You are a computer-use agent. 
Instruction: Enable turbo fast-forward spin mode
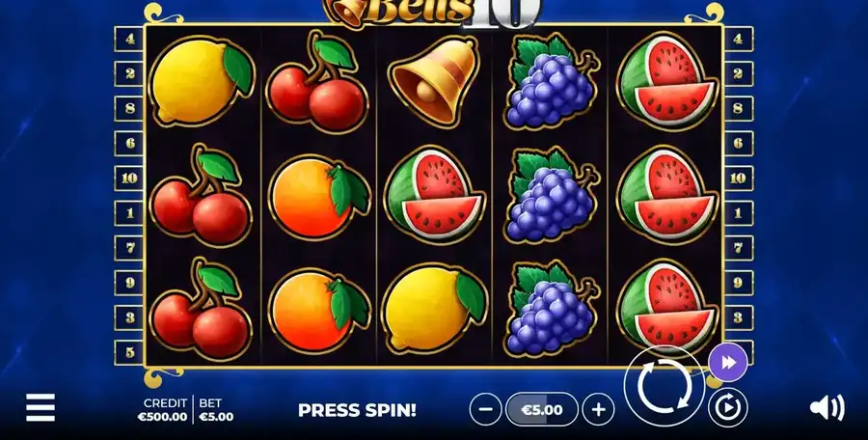[728, 363]
